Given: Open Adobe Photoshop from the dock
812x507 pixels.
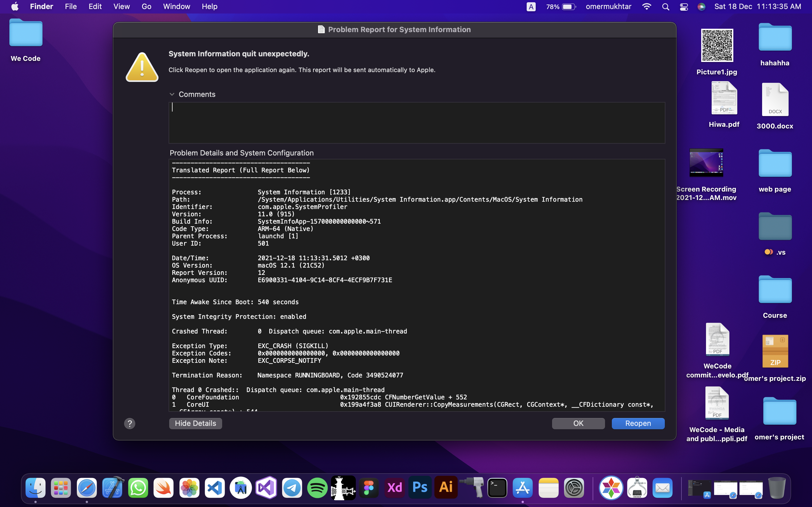Looking at the screenshot, I should [x=420, y=488].
